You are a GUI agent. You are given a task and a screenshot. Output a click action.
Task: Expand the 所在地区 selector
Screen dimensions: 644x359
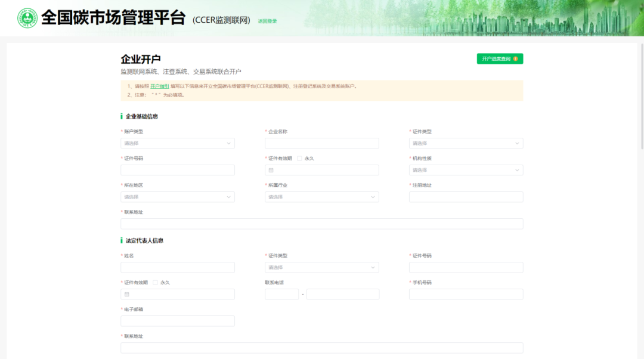click(x=177, y=197)
